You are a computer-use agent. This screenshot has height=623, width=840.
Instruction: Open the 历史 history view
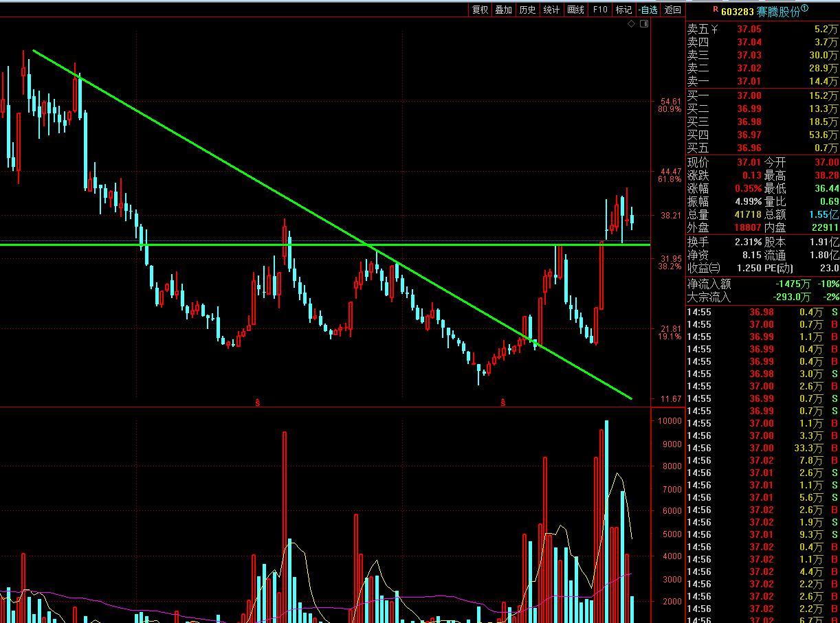coord(527,10)
